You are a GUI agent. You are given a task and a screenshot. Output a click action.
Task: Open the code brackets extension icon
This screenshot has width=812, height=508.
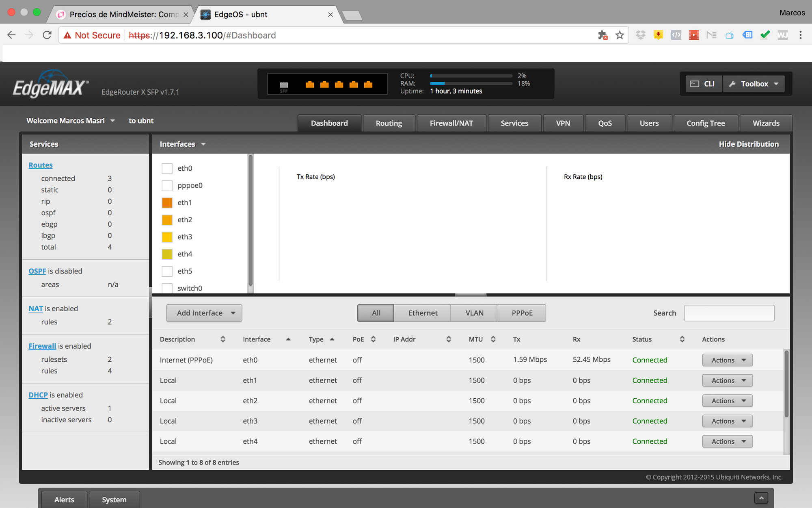pos(676,35)
